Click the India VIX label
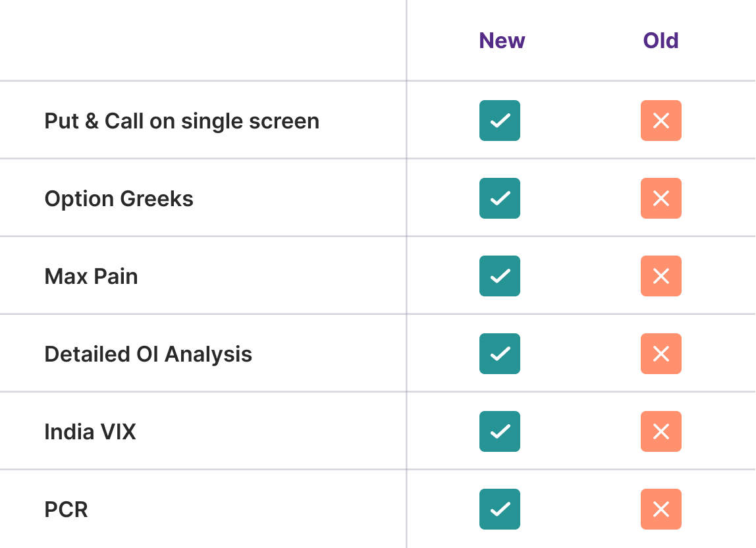The width and height of the screenshot is (756, 548). pyautogui.click(x=90, y=431)
